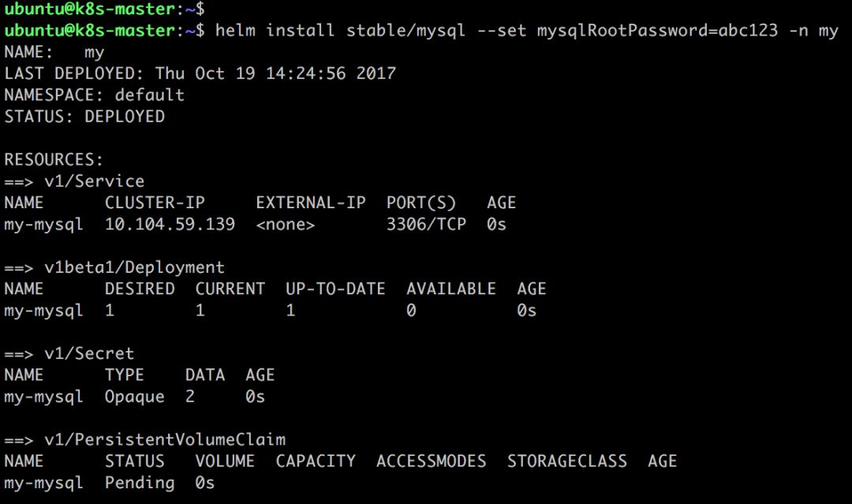This screenshot has width=852, height=504.
Task: Click the v1/Service section header
Action: coord(74,181)
